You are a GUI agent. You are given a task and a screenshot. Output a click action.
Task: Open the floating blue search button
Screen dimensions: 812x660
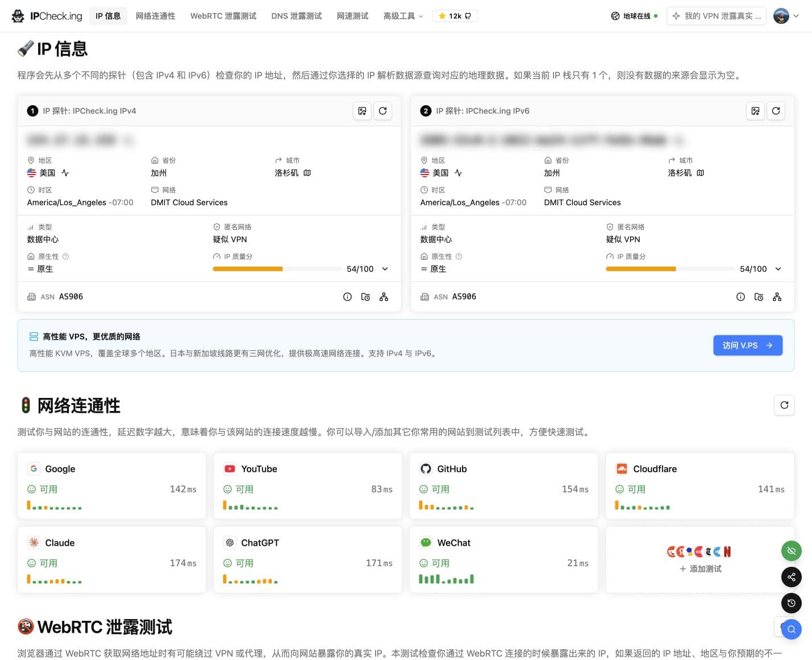[792, 629]
